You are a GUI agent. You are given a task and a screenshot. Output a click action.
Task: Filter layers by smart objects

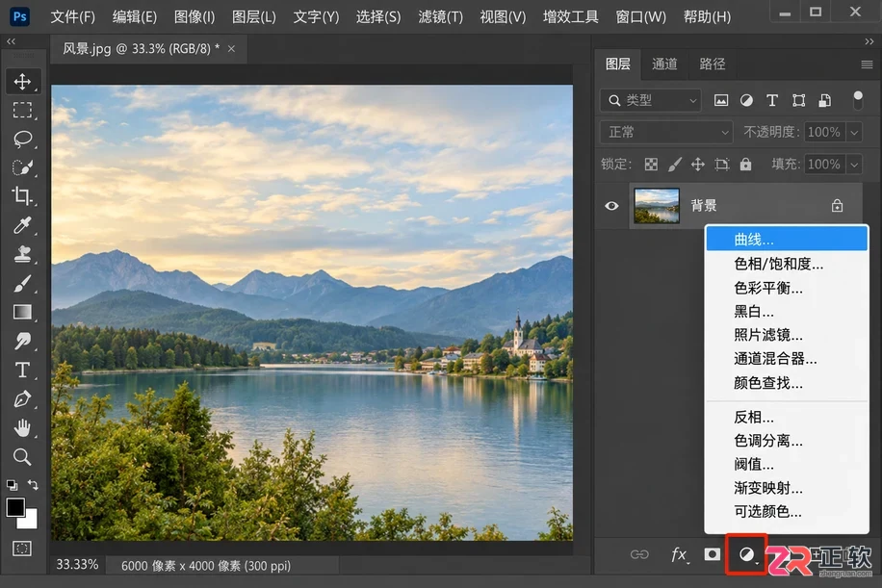click(824, 101)
